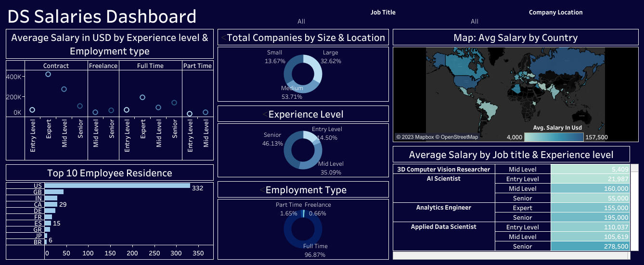Screen dimensions: 644x265
Task: Select Contract Mid Level scatter point
Action: (64, 89)
